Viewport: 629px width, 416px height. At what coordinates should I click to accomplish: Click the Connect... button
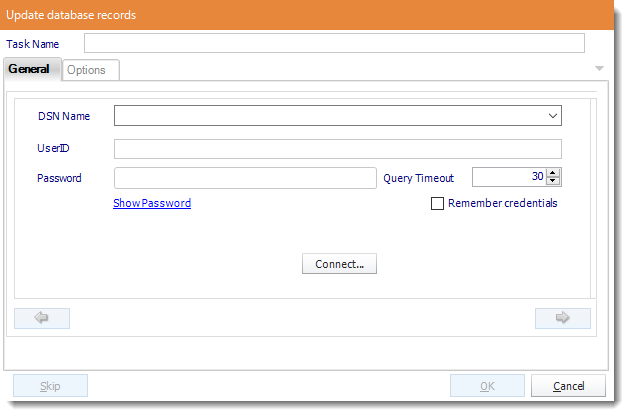339,264
